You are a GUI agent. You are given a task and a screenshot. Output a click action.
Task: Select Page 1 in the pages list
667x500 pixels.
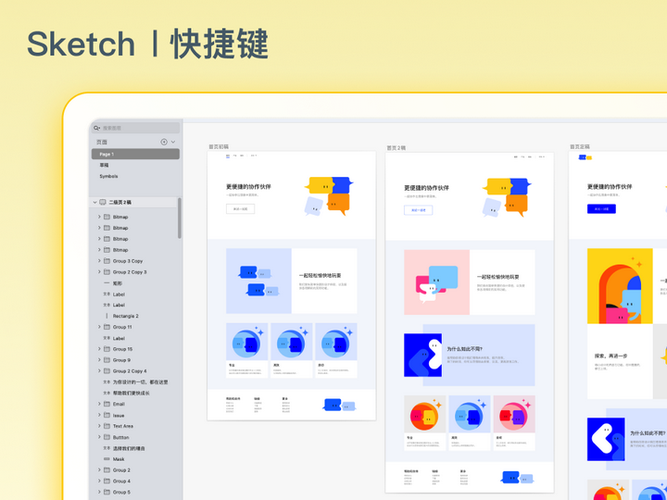[x=135, y=154]
